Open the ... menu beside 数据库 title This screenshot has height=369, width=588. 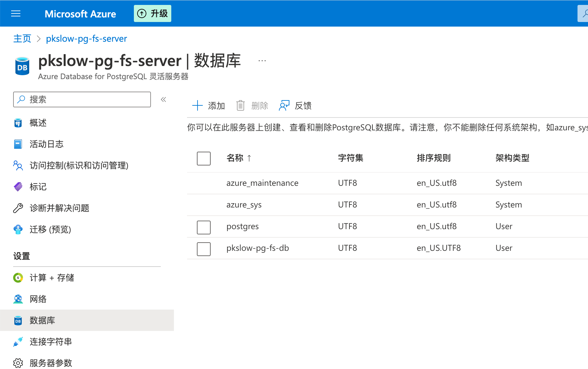[262, 60]
